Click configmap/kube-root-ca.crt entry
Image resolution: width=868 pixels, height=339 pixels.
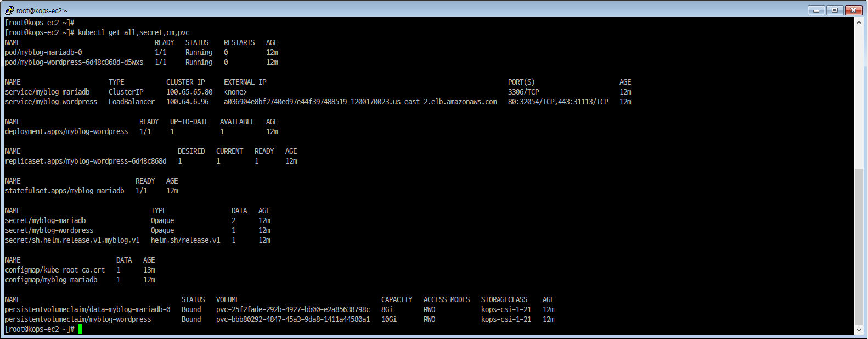(x=55, y=270)
